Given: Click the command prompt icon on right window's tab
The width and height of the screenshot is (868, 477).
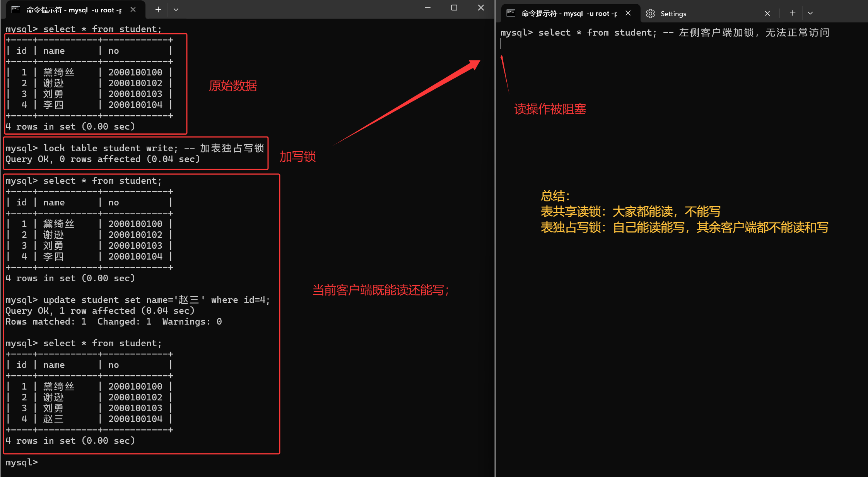Looking at the screenshot, I should click(x=511, y=13).
